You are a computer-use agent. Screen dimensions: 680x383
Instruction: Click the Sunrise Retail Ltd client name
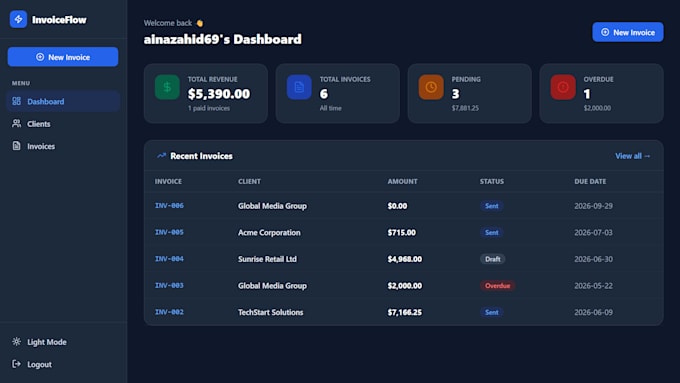click(x=267, y=259)
